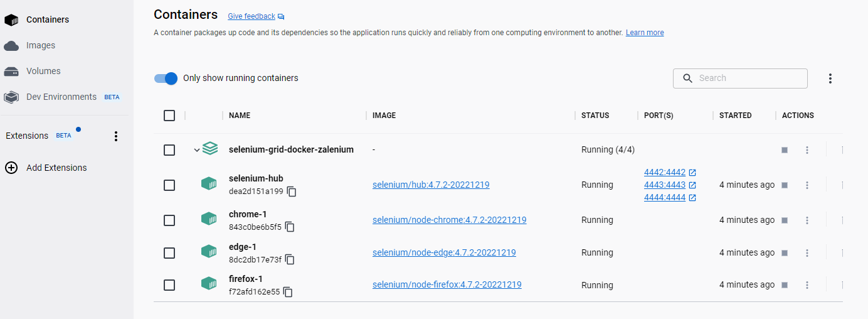This screenshot has height=319, width=868.
Task: Open selenium/hub:4.7.2-20221219 image link
Action: 431,185
